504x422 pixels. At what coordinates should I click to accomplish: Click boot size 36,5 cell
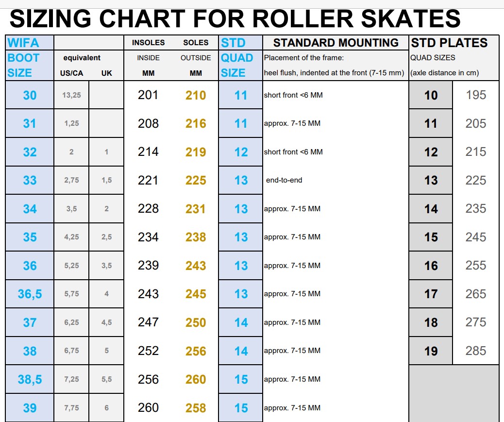(x=30, y=294)
